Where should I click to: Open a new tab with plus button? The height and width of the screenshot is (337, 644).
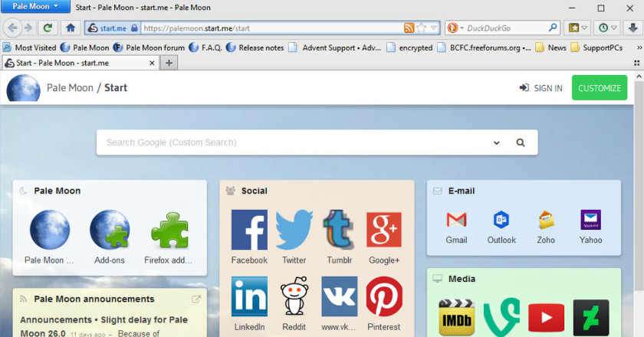(169, 63)
